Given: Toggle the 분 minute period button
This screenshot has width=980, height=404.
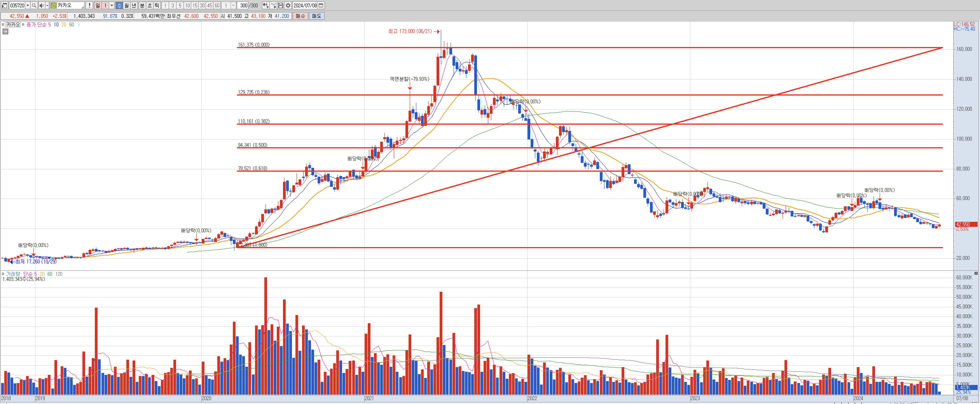Looking at the screenshot, I should [142, 5].
